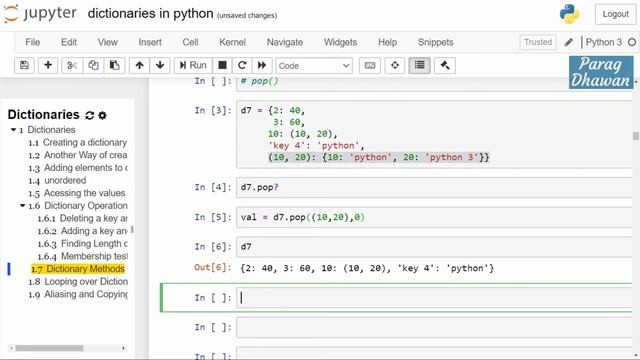This screenshot has height=360, width=640.
Task: Click in the d7.pop? code cell
Action: (x=435, y=187)
